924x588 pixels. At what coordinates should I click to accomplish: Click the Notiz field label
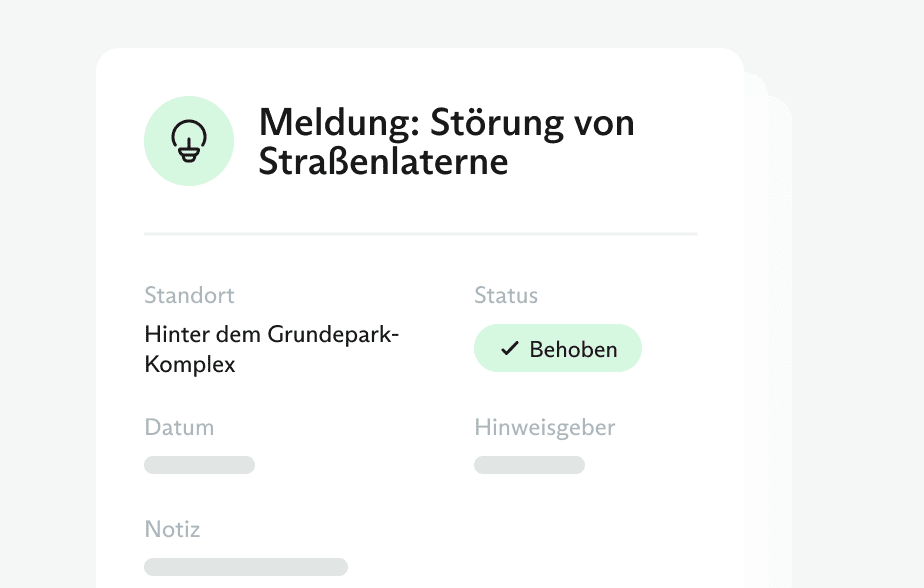(x=172, y=529)
